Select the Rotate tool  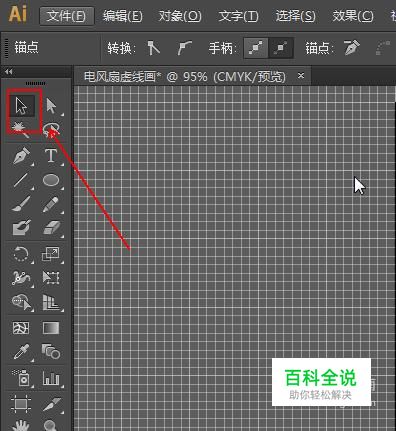(x=21, y=254)
